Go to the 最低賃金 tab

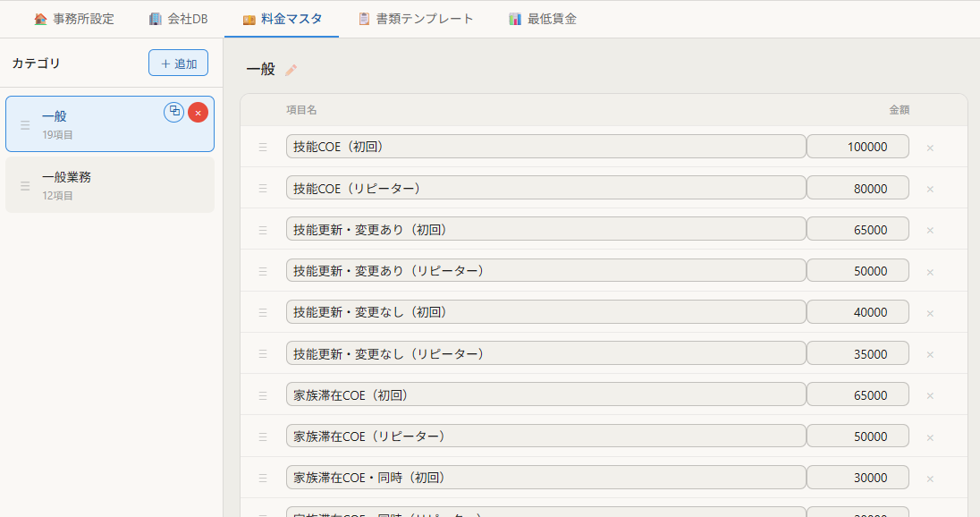pyautogui.click(x=543, y=19)
